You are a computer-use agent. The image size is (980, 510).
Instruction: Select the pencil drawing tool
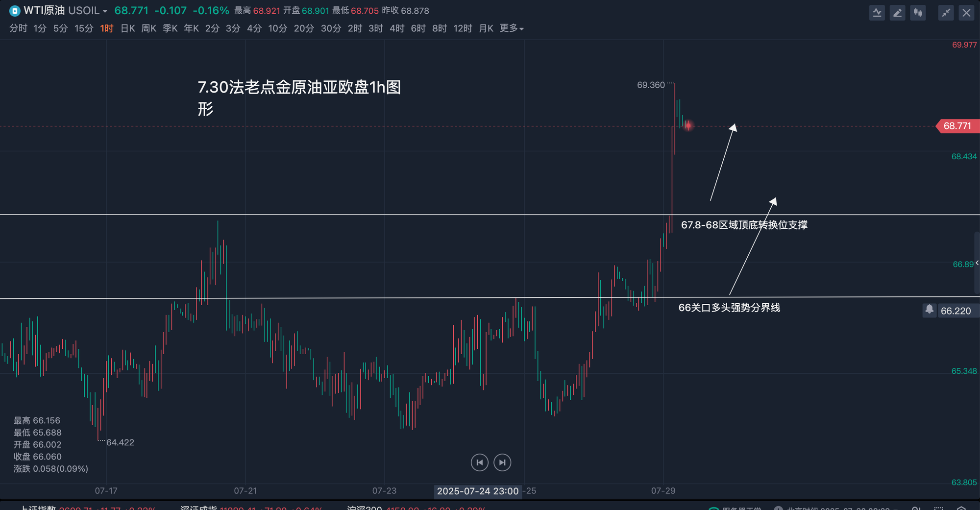point(898,13)
